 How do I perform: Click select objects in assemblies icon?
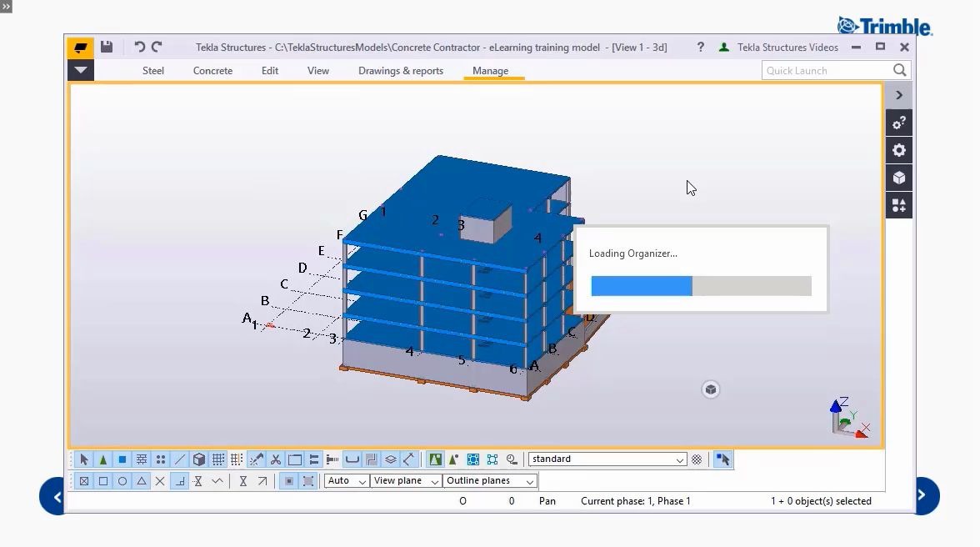pyautogui.click(x=492, y=459)
